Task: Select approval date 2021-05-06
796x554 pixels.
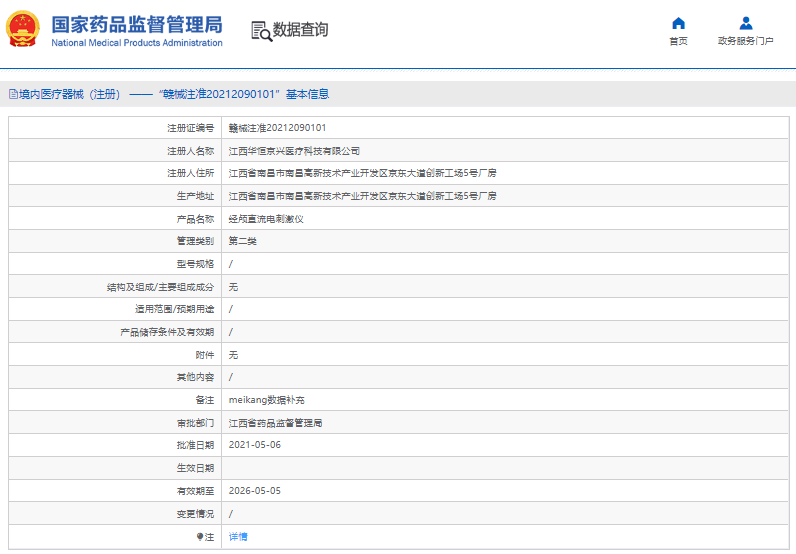Action: coord(255,445)
